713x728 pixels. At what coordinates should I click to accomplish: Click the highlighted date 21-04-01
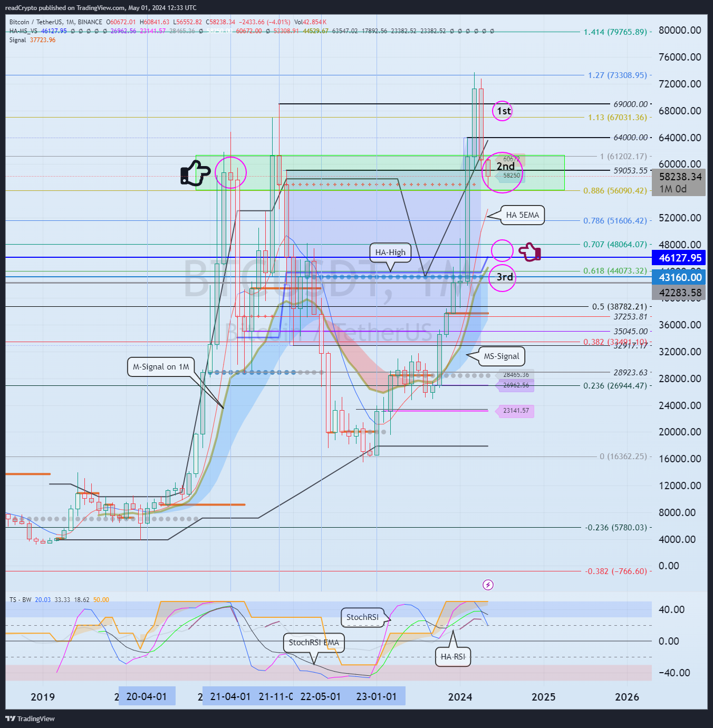(230, 696)
